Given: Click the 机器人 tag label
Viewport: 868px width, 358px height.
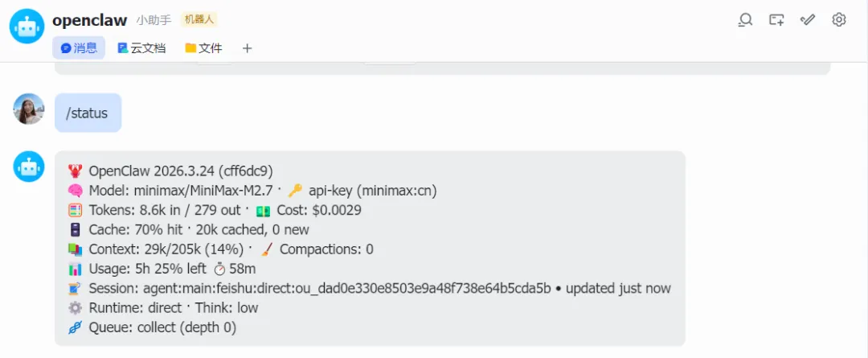Looking at the screenshot, I should pos(199,20).
